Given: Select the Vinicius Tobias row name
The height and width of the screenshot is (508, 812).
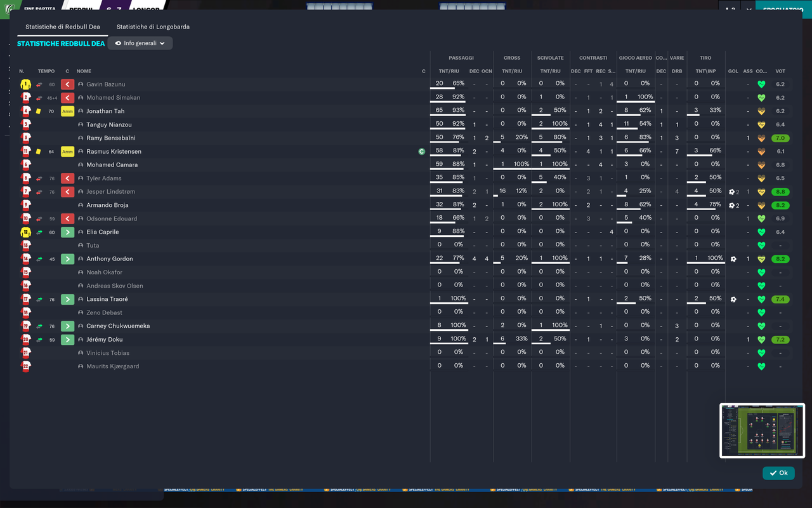Looking at the screenshot, I should coord(108,353).
